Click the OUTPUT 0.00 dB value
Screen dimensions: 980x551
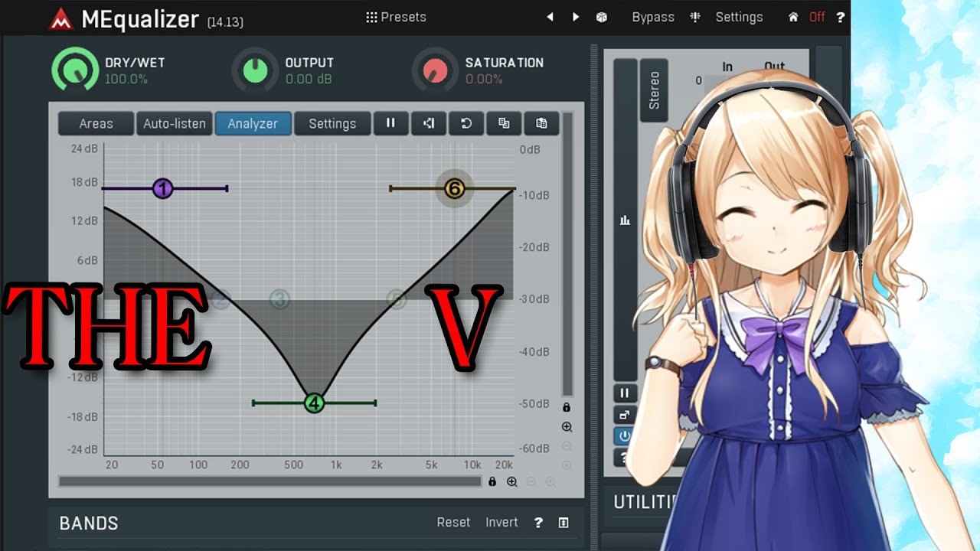click(309, 79)
